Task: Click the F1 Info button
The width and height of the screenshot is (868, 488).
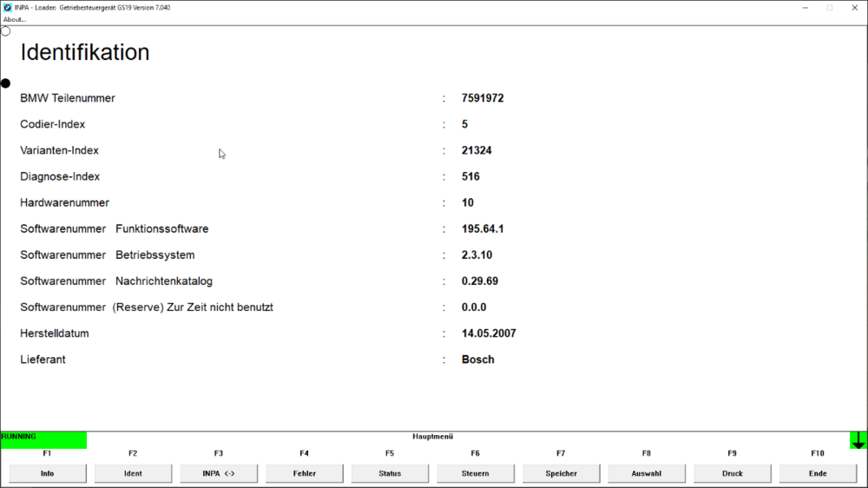Action: pos(48,473)
